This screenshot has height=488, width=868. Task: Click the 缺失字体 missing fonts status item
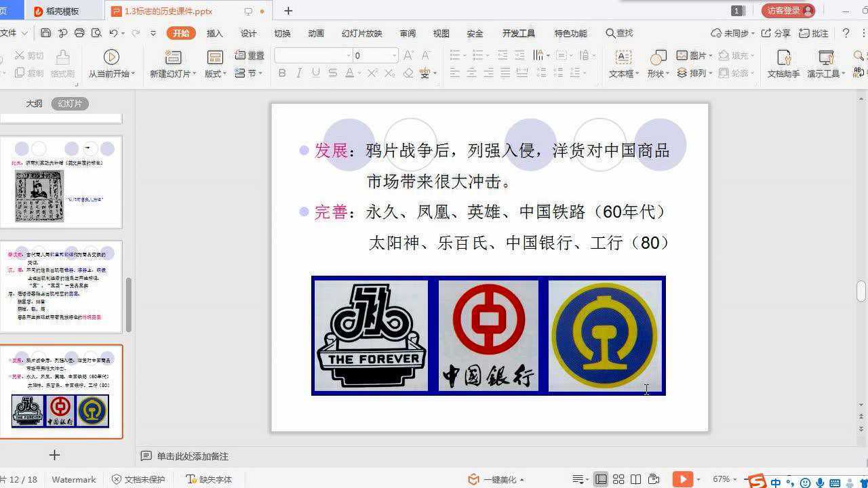coord(209,479)
